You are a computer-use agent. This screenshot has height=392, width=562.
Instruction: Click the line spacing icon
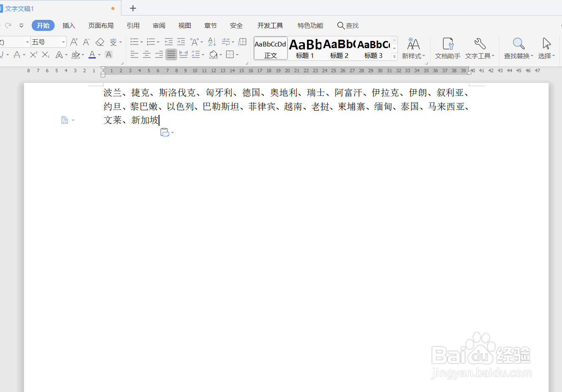point(196,54)
